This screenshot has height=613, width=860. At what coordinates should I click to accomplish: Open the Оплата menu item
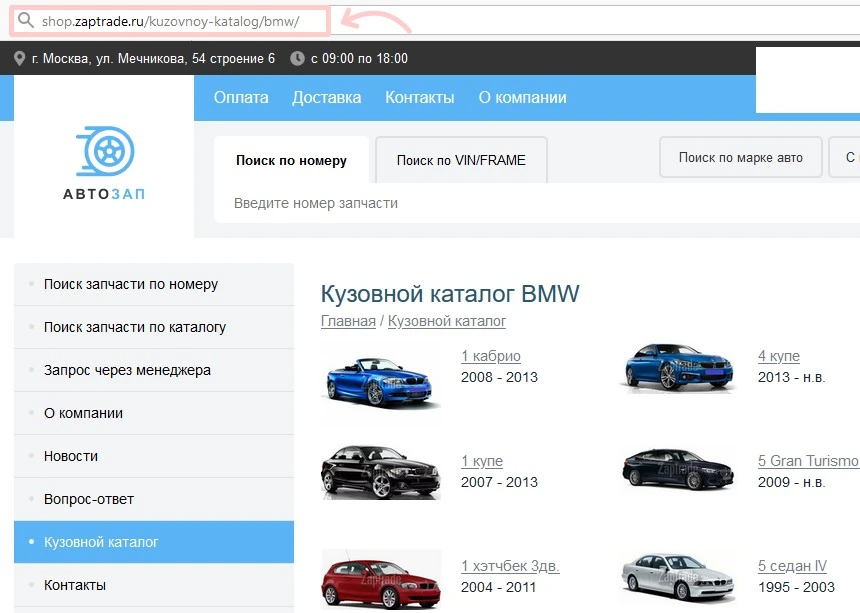coord(241,98)
